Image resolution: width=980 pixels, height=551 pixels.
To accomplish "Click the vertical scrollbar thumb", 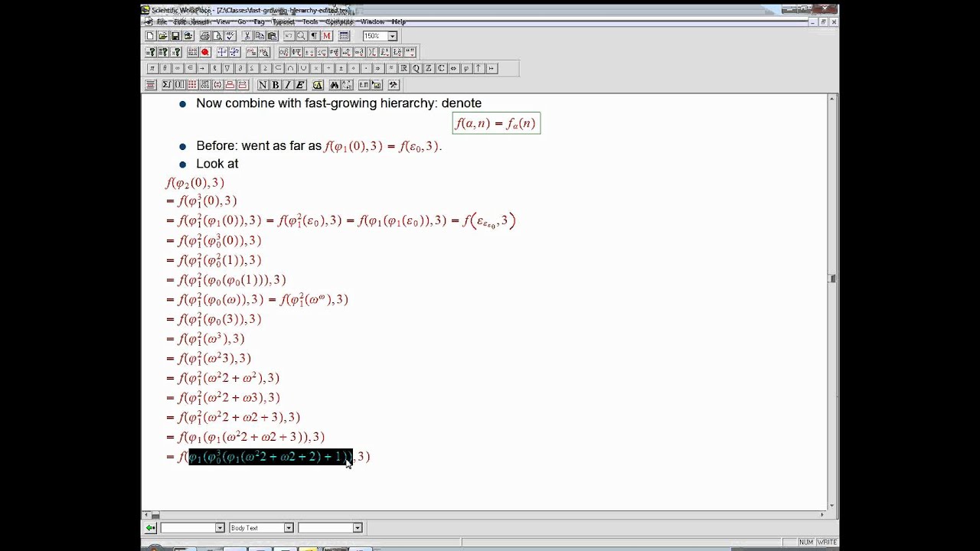I will [x=832, y=279].
